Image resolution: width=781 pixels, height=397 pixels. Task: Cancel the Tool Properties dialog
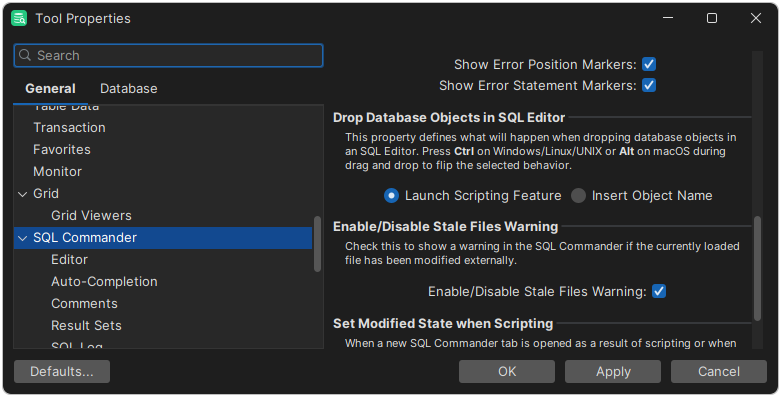point(719,372)
